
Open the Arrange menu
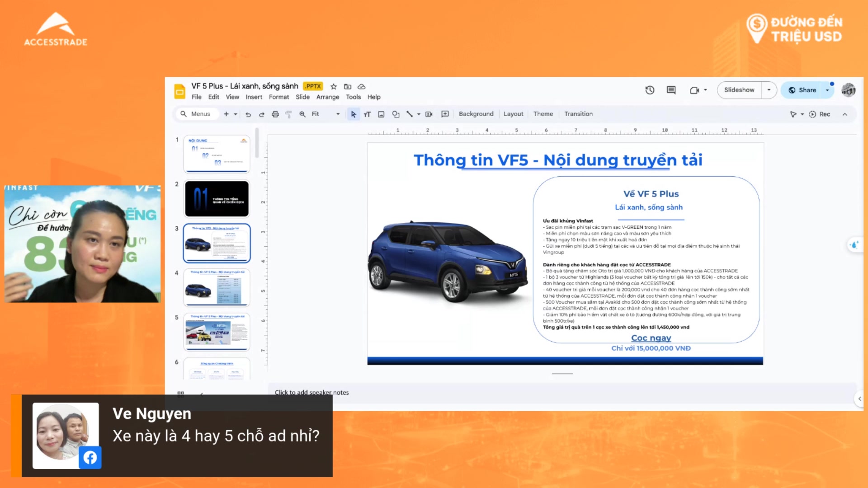(x=327, y=97)
